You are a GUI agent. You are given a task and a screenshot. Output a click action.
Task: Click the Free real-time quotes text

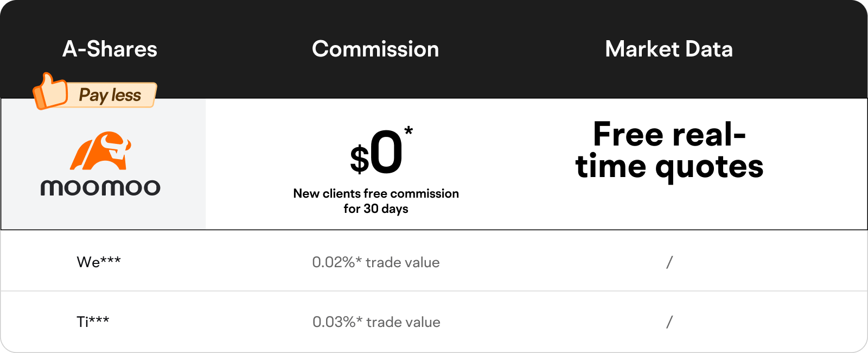(x=669, y=150)
